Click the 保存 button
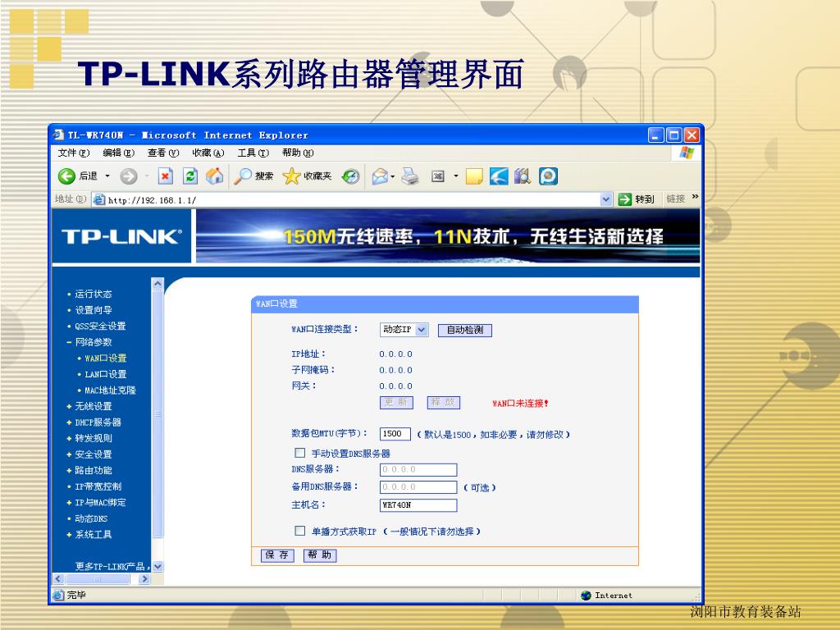This screenshot has width=840, height=630. coord(277,555)
